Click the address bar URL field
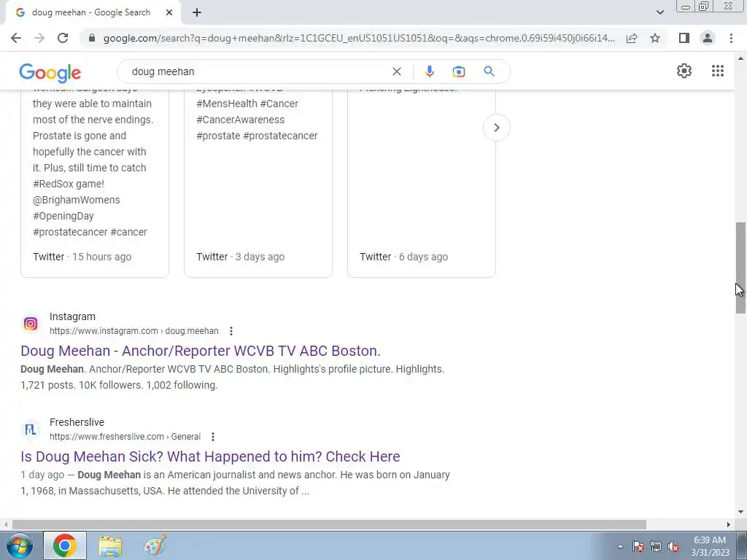The width and height of the screenshot is (747, 560). tap(359, 38)
